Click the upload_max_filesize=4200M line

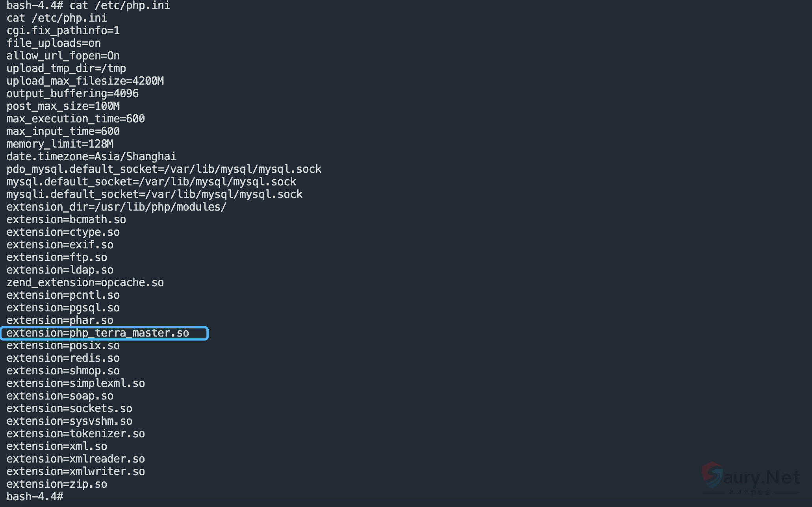85,81
